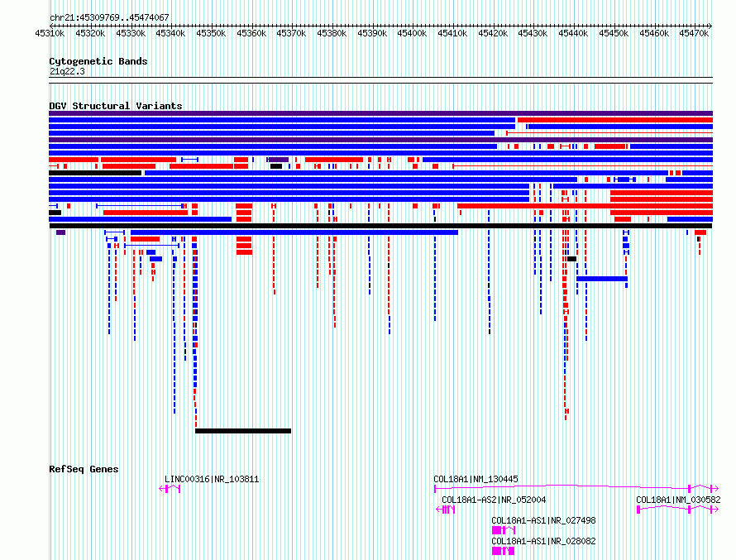Pick the 45360k ruler tick label

pyautogui.click(x=251, y=33)
